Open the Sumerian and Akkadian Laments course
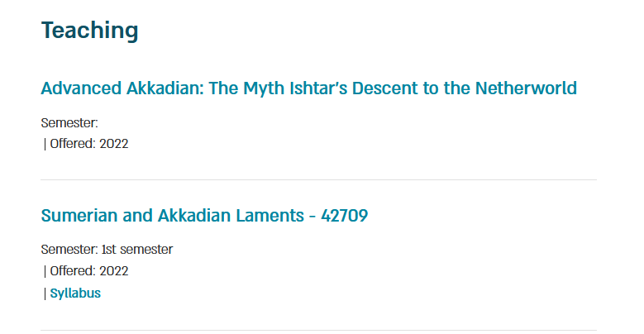The height and width of the screenshot is (334, 644). coord(204,216)
